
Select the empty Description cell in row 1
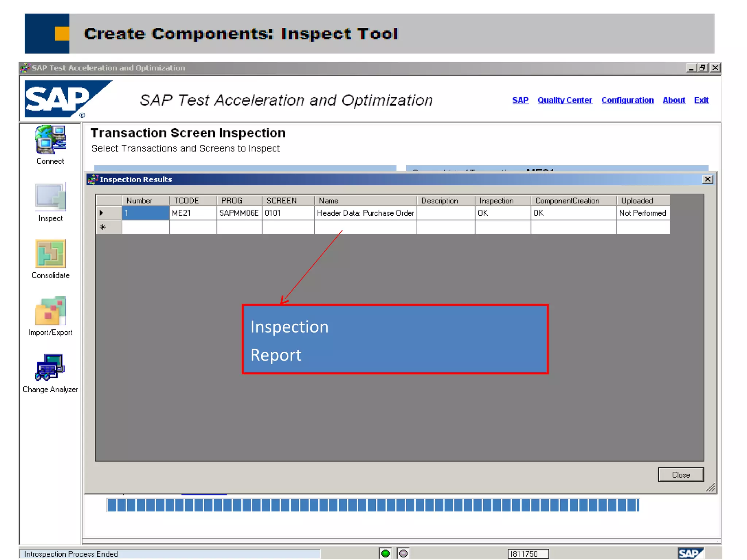point(446,213)
